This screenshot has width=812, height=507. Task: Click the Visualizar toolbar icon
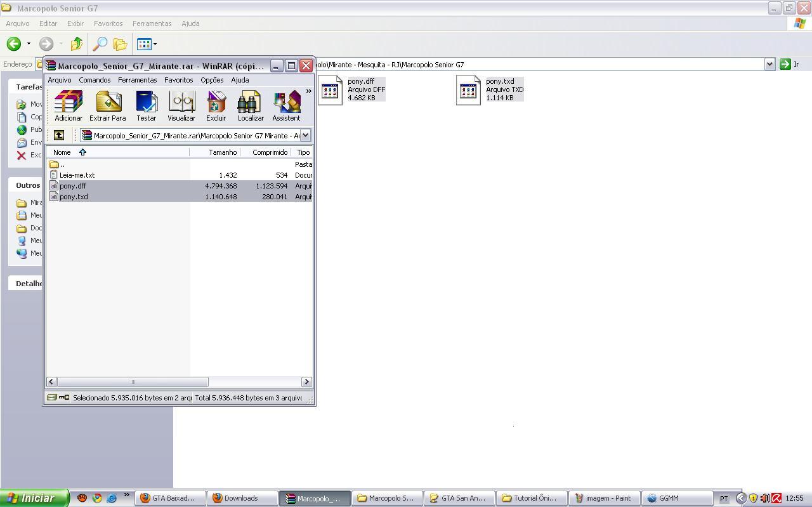click(x=181, y=106)
